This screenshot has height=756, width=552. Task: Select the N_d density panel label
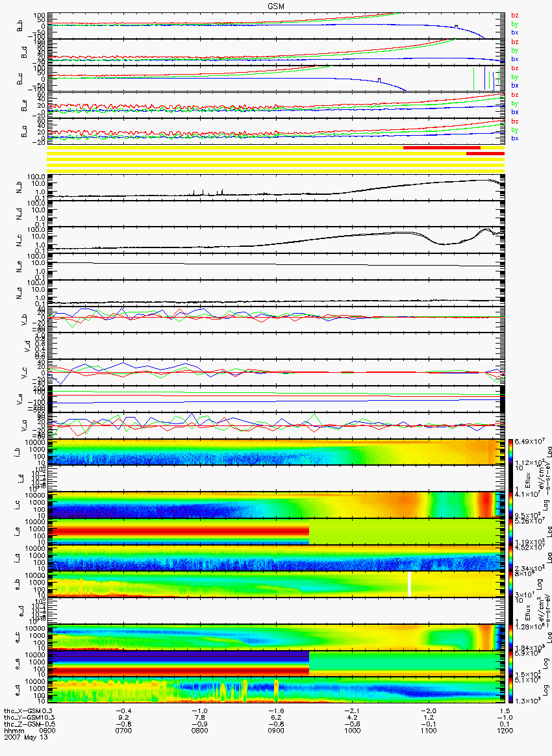19,214
